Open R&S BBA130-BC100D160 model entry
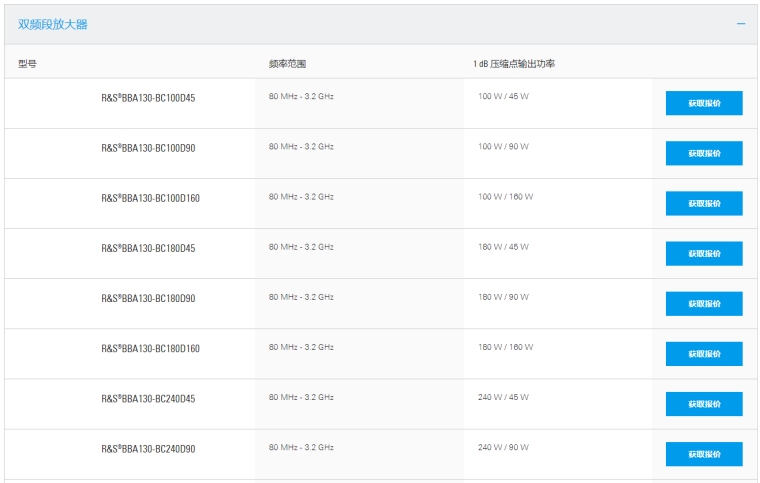Image resolution: width=760 pixels, height=483 pixels. point(150,198)
